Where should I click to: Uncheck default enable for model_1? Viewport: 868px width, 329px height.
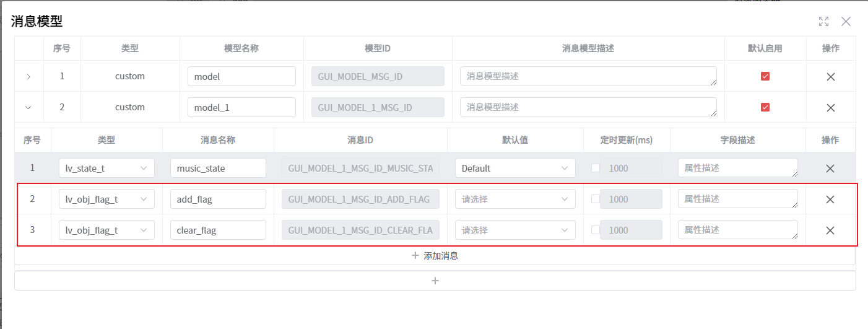tap(765, 107)
